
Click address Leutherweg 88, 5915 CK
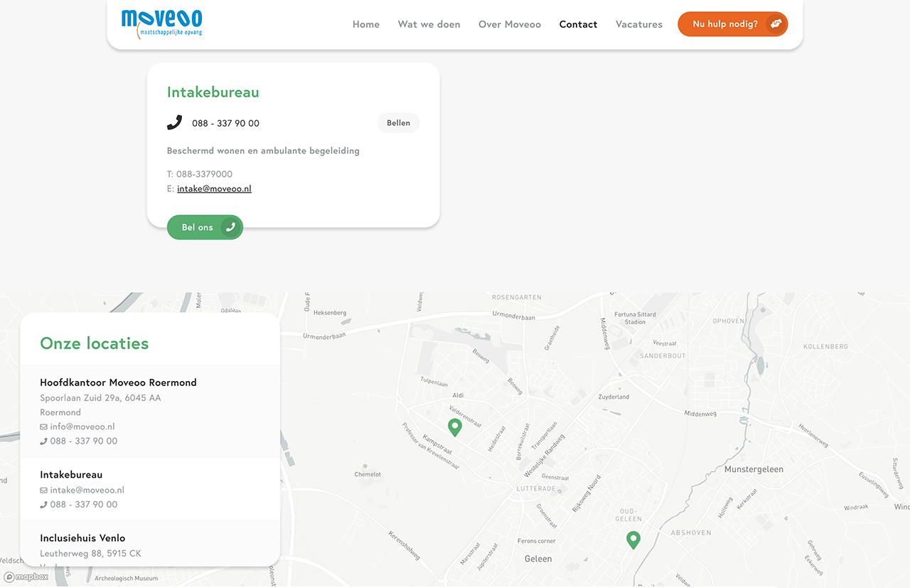point(90,553)
